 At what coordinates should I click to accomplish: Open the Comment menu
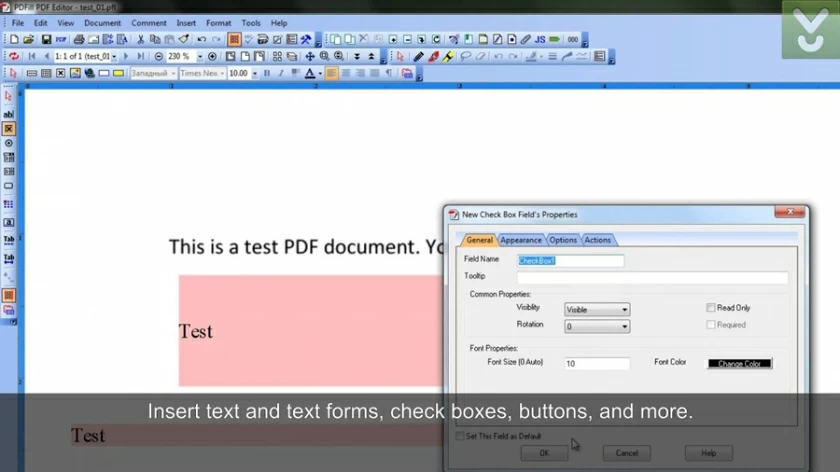click(149, 23)
